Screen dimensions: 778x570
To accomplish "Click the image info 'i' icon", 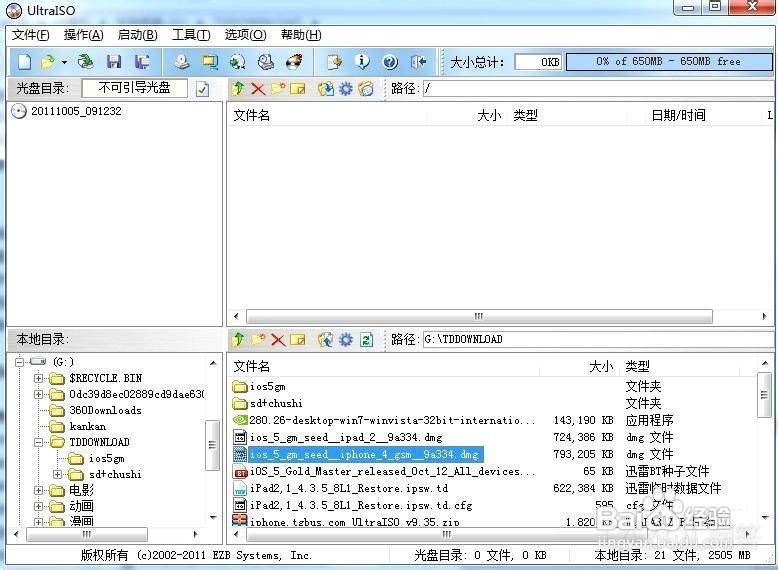I will pyautogui.click(x=362, y=62).
